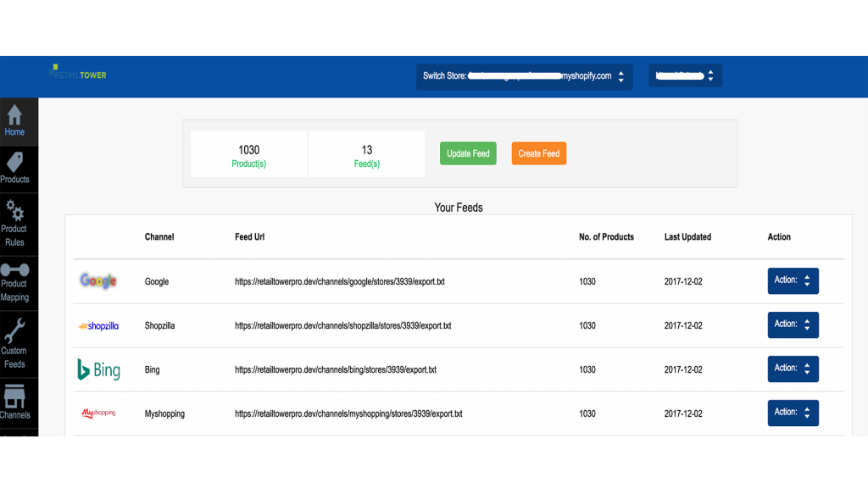Click the Action column header
The image size is (868, 488).
click(x=779, y=237)
